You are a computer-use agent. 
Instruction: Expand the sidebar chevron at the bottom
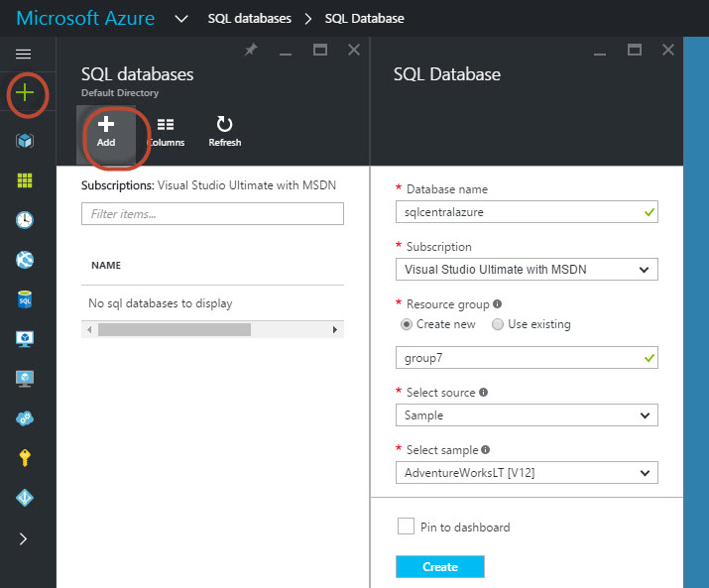(24, 538)
